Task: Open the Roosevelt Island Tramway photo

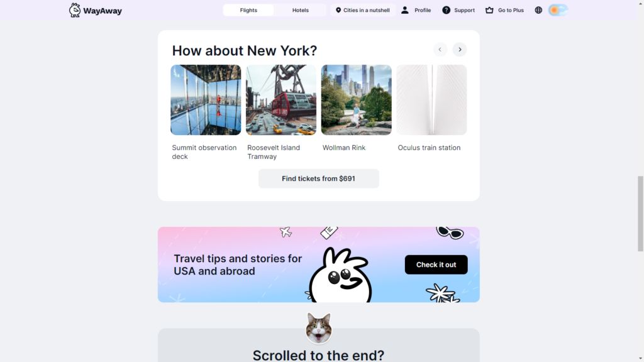Action: 281,100
